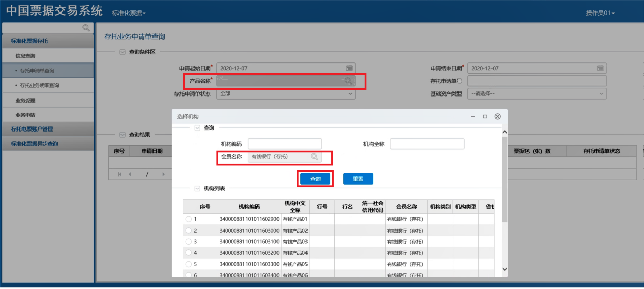Screen dimensions: 644x289
Task: Click the 中国票据交易系统 title logo
Action: click(x=54, y=11)
